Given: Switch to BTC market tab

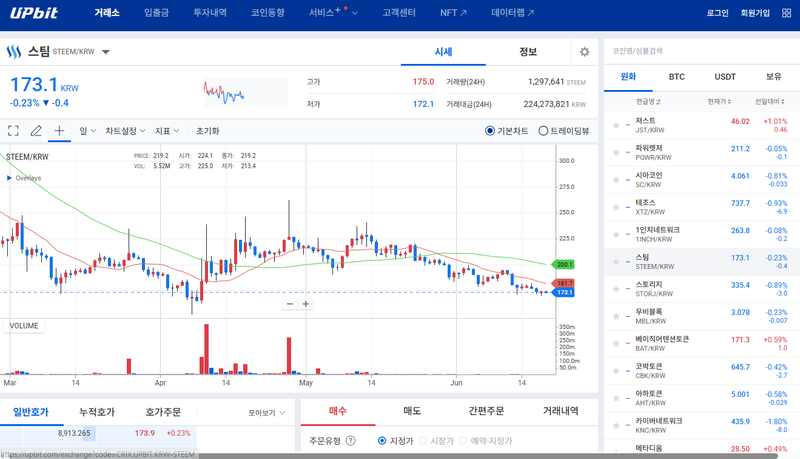Looking at the screenshot, I should 677,76.
